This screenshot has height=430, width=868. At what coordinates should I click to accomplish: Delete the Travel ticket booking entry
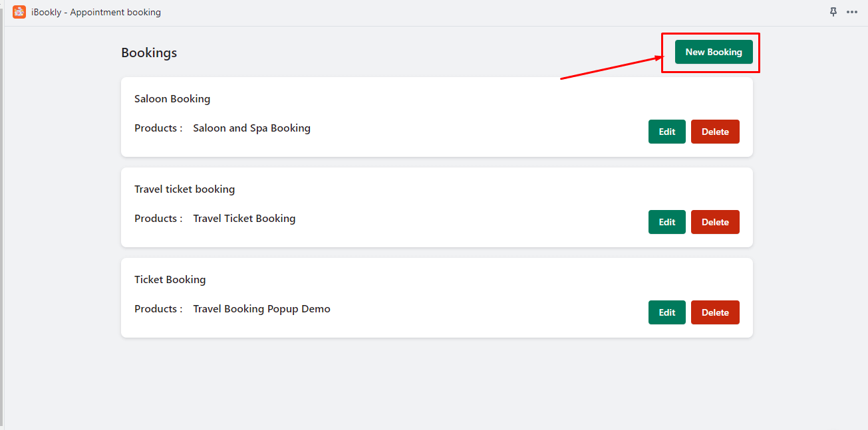coord(715,222)
